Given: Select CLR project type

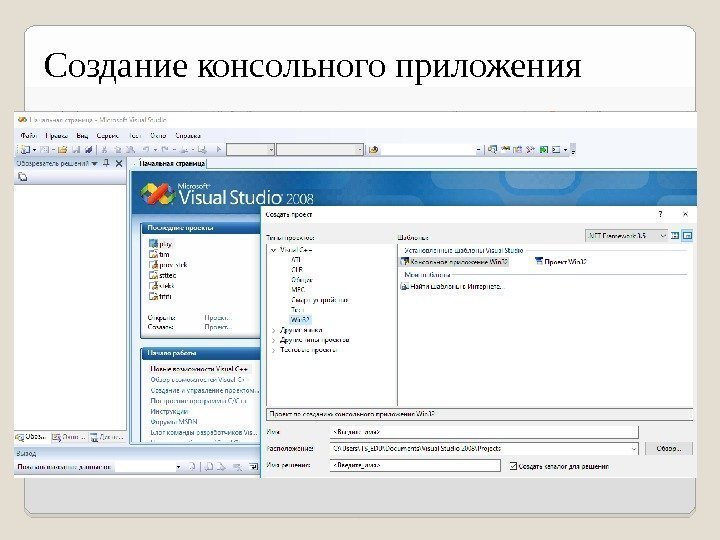Looking at the screenshot, I should pyautogui.click(x=297, y=270).
